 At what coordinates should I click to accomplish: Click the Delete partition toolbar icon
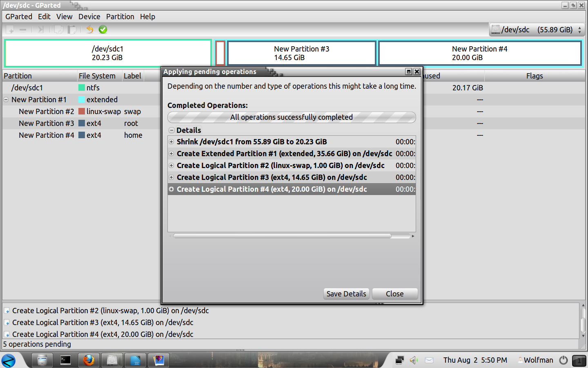click(x=23, y=29)
